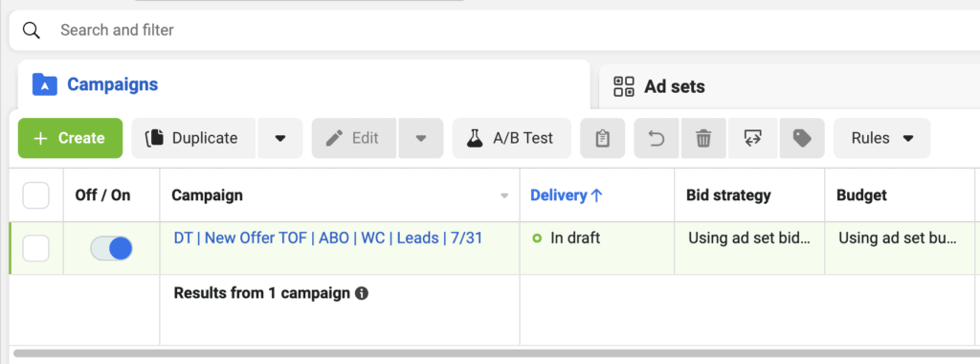
Task: Open the DT New Offer TOF campaign link
Action: 328,239
